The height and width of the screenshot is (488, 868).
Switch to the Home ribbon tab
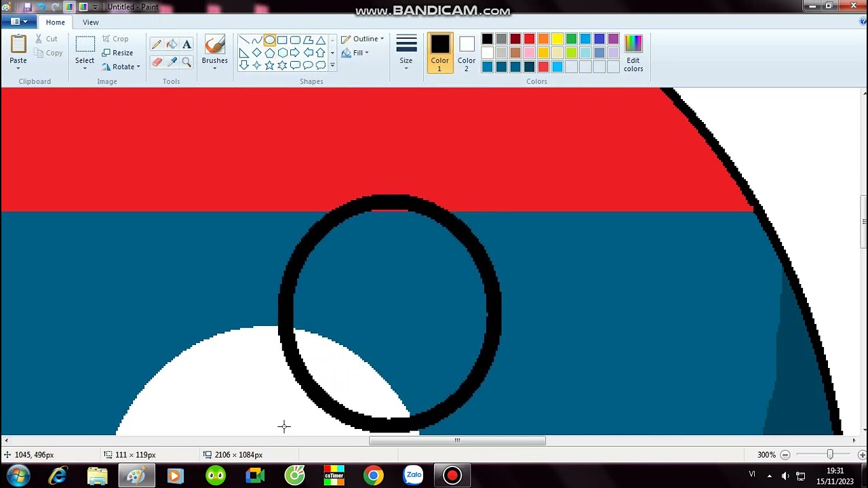point(56,22)
